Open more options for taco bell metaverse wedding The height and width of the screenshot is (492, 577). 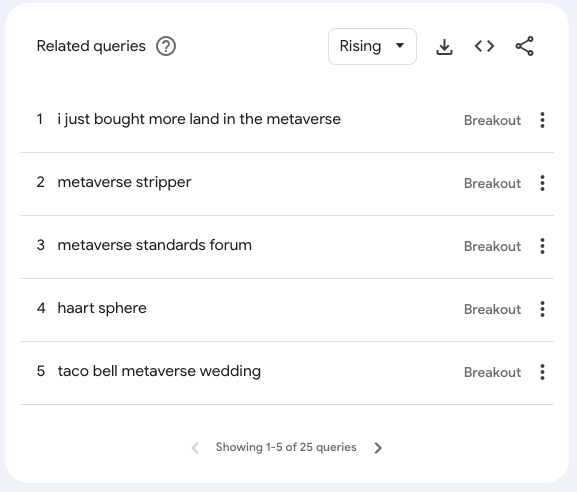[x=542, y=372]
